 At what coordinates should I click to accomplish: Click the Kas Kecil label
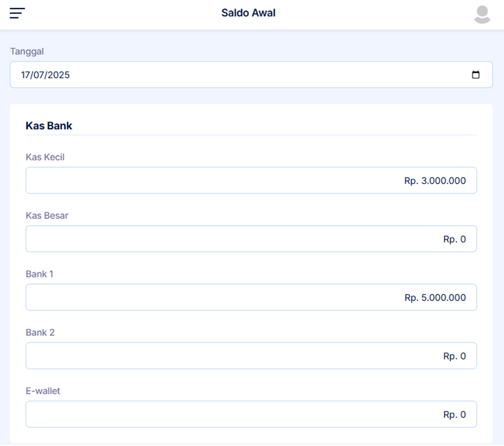point(45,157)
